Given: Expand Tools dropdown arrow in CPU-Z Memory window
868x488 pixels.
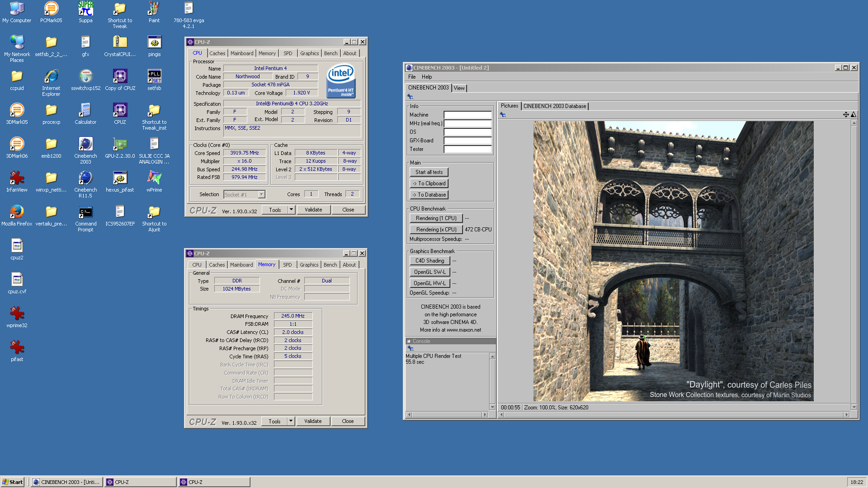Looking at the screenshot, I should pyautogui.click(x=291, y=421).
